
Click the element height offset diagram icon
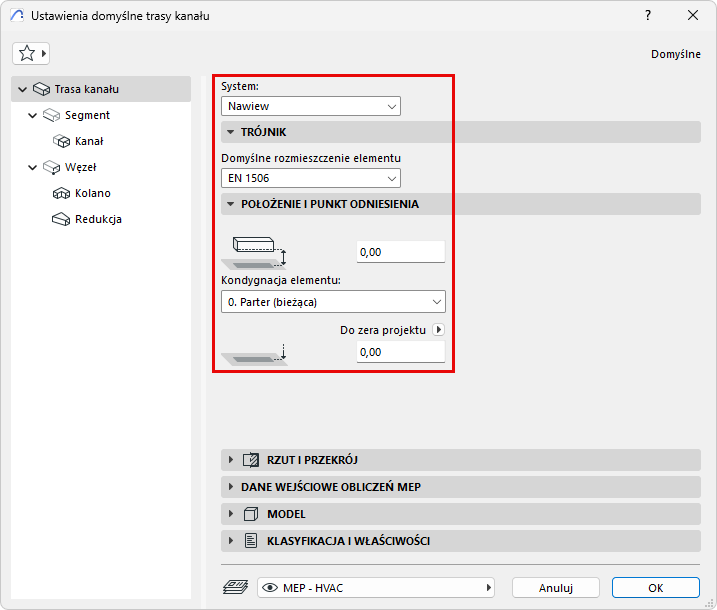pyautogui.click(x=254, y=252)
